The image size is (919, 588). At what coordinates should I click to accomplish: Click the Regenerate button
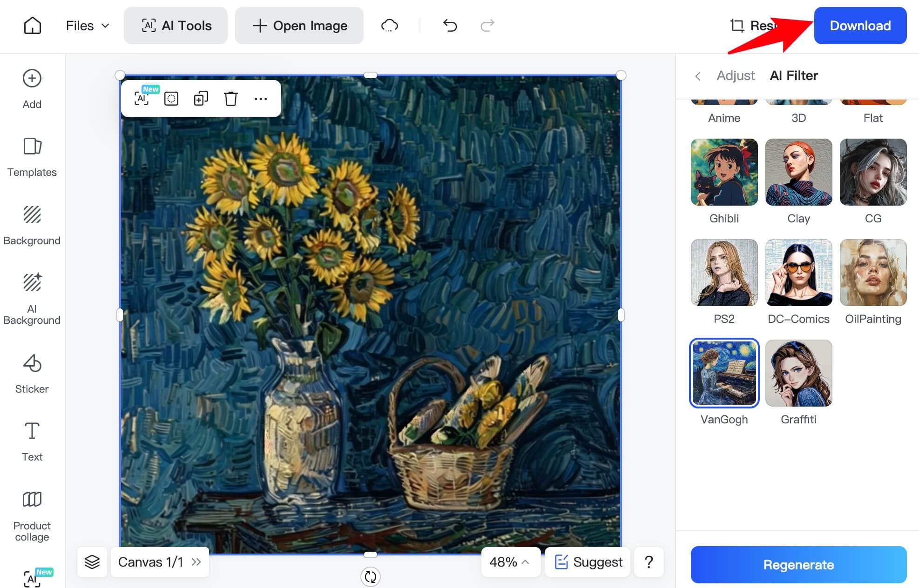(798, 565)
